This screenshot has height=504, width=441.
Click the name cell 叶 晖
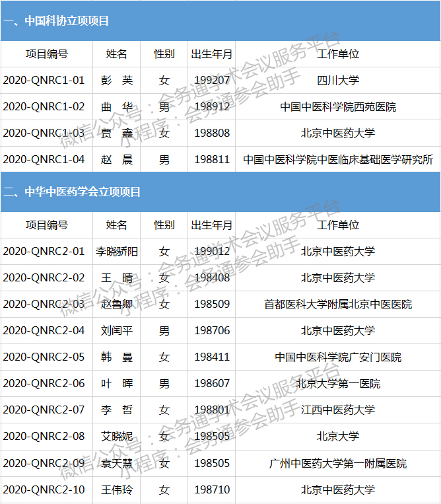point(117,383)
